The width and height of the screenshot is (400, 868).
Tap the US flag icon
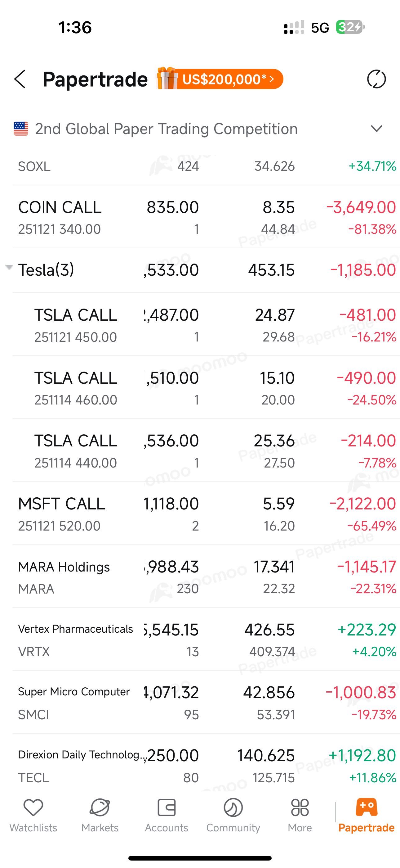(21, 129)
